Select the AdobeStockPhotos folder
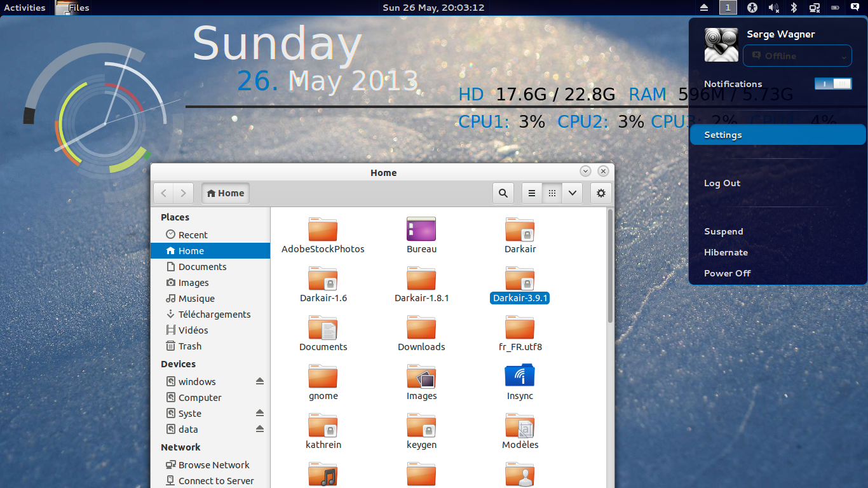868x488 pixels. [323, 235]
